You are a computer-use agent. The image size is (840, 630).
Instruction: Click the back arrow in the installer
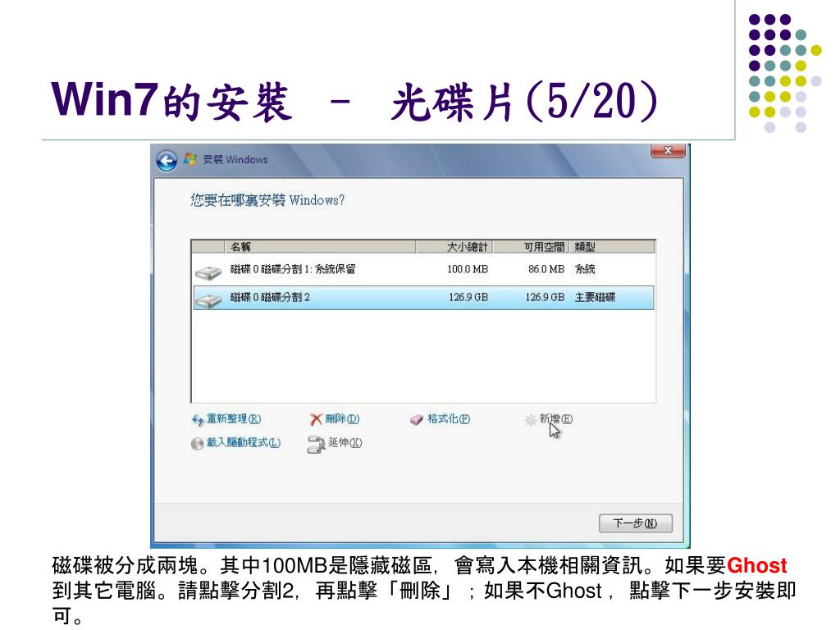[167, 160]
